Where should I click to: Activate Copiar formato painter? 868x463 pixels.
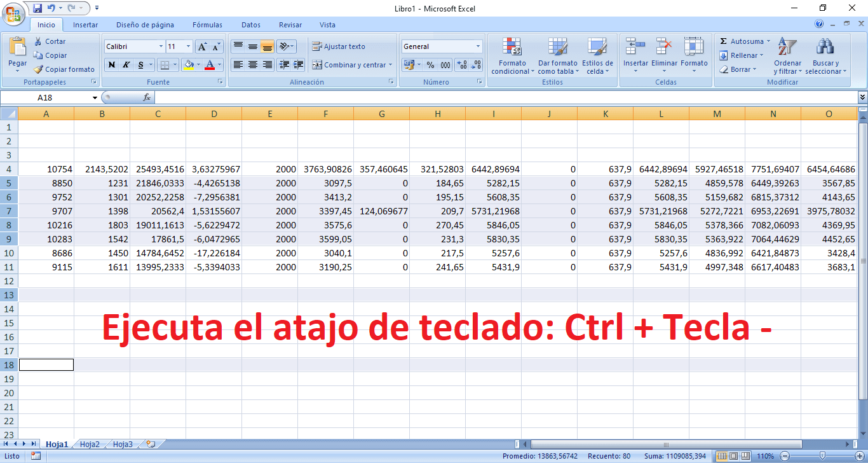click(64, 69)
